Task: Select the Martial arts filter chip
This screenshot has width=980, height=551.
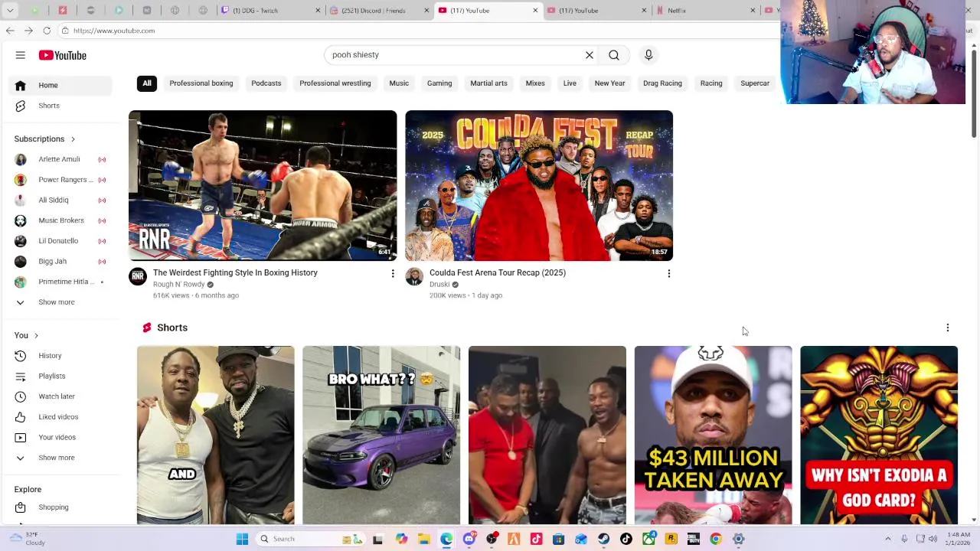Action: coord(488,83)
